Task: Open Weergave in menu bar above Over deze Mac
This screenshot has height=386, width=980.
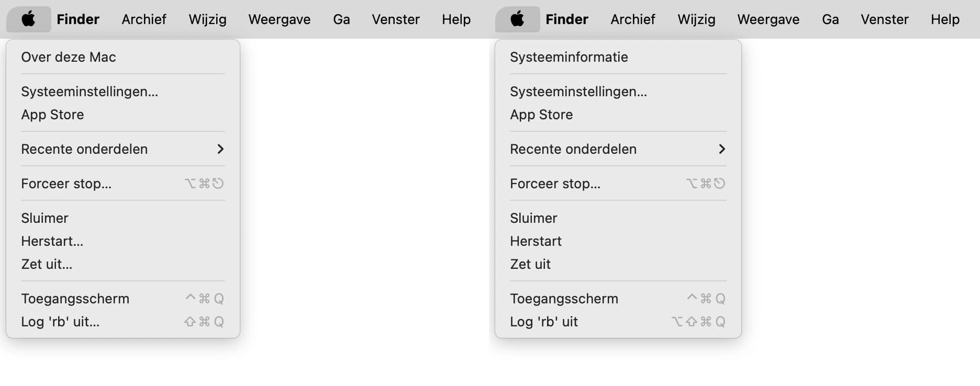Action: point(279,19)
